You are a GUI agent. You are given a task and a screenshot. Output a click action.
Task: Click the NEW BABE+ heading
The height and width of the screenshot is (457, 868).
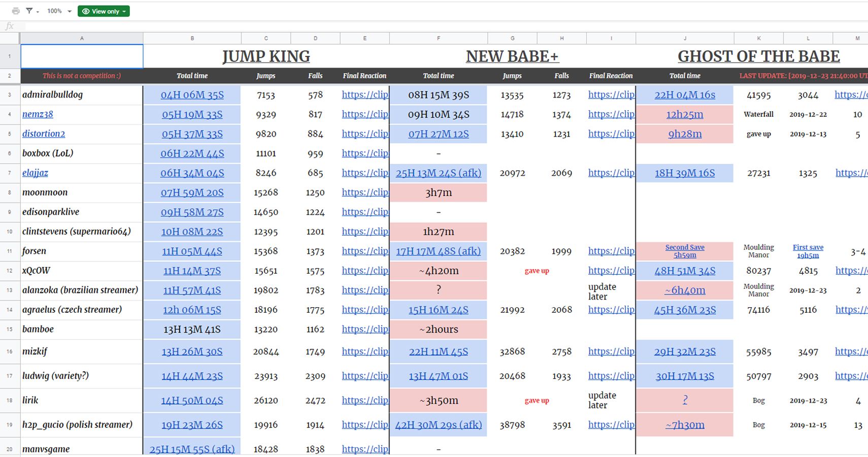coord(512,56)
